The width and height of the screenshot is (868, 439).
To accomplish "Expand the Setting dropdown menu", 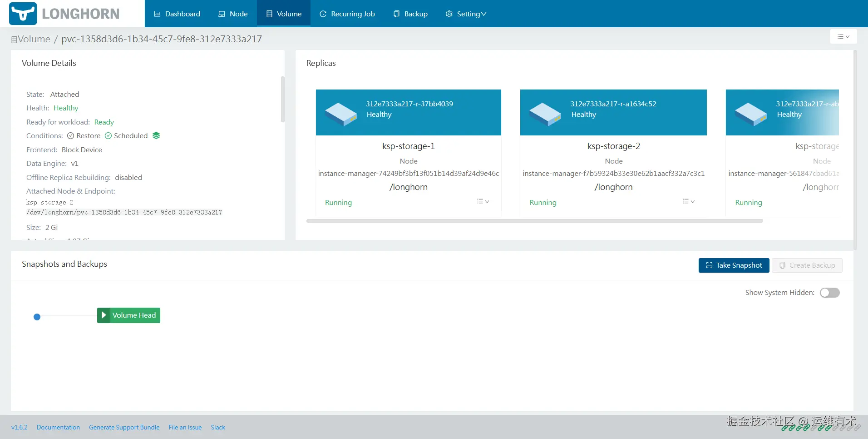I will pyautogui.click(x=466, y=14).
